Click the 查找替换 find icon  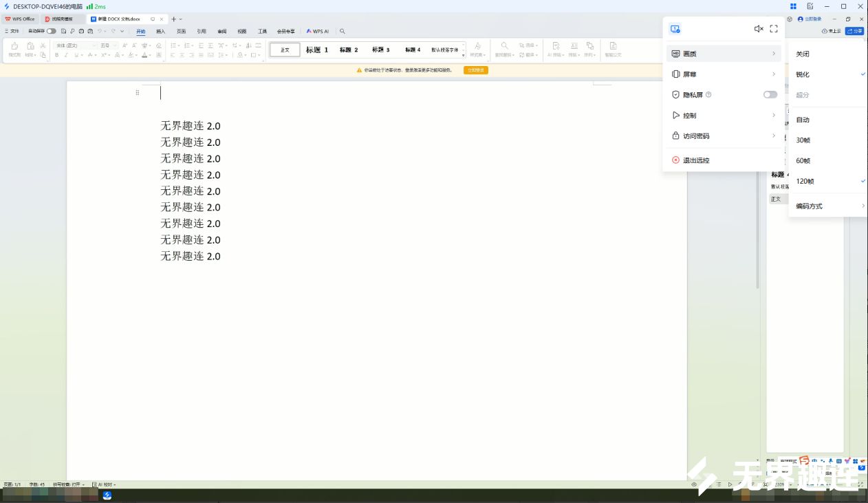pos(504,50)
